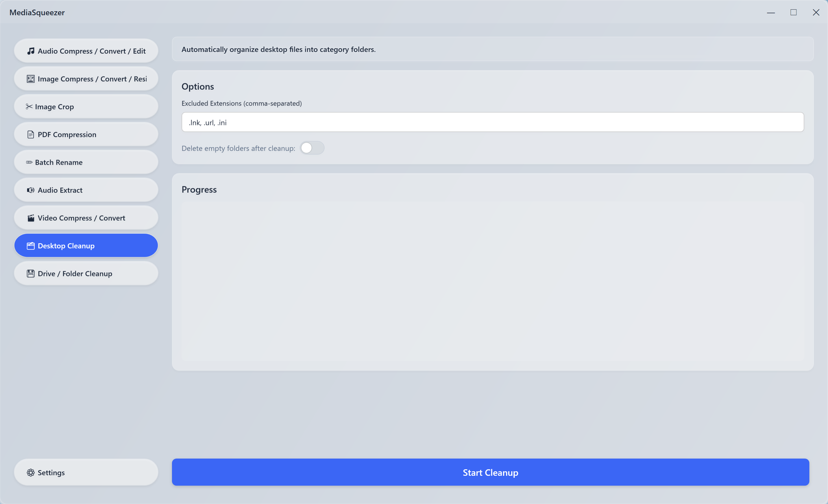Click the pencil Batch Rename icon

tap(29, 163)
